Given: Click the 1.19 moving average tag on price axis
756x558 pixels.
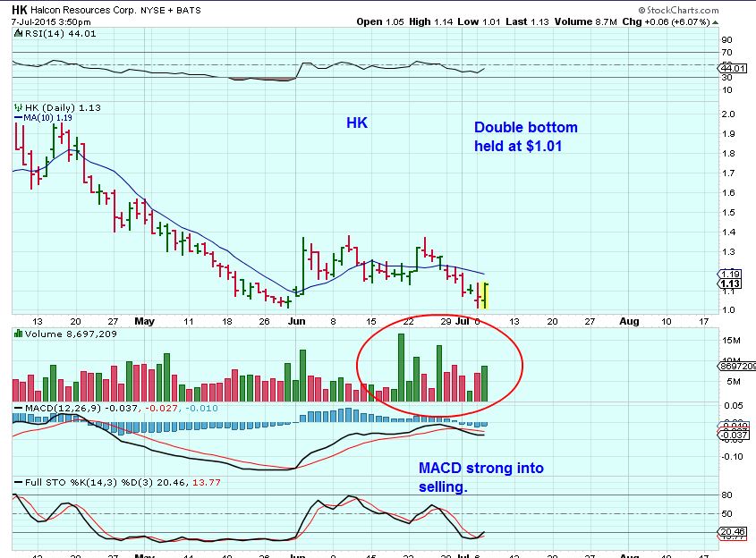Looking at the screenshot, I should point(730,275).
